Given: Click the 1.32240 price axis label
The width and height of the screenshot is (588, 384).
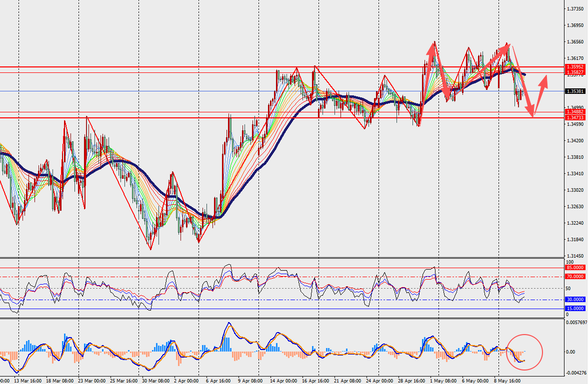Looking at the screenshot, I should (x=575, y=223).
